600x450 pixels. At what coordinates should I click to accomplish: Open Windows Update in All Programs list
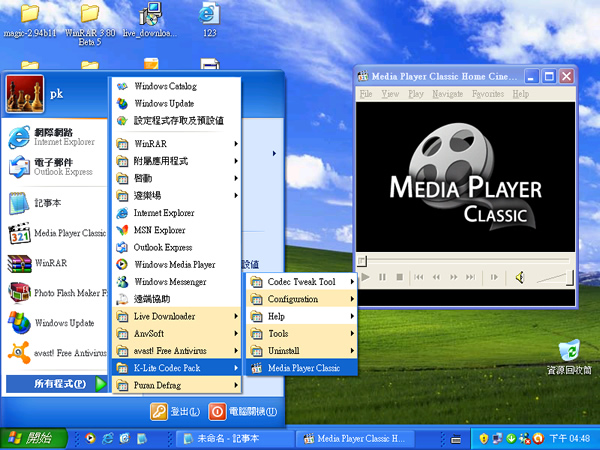(x=177, y=103)
